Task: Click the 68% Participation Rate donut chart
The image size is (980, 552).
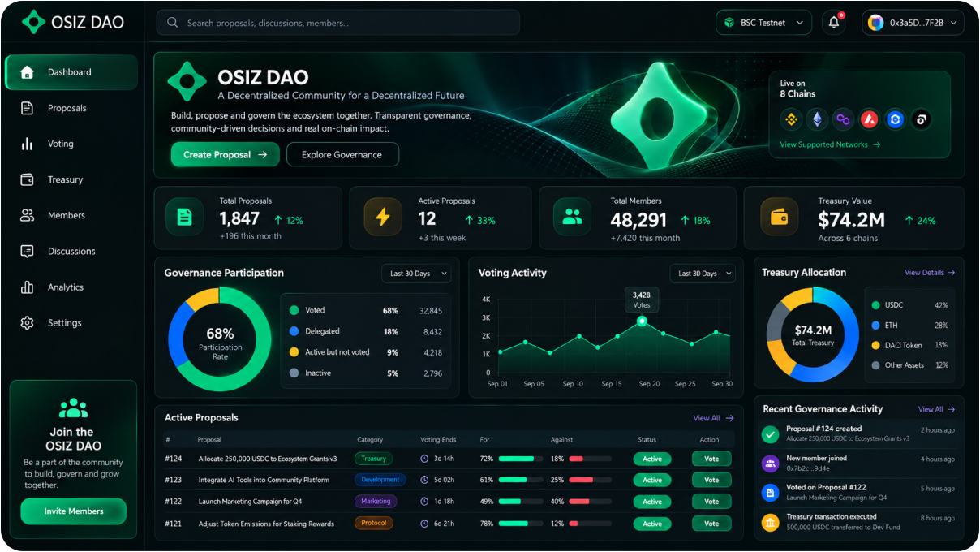Action: pos(220,339)
